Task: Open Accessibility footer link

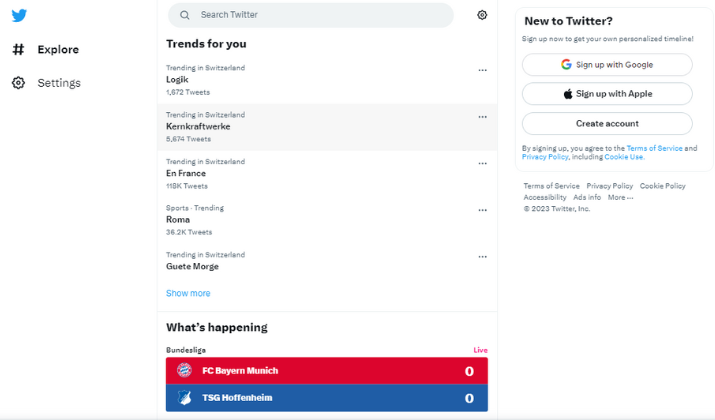Action: [x=545, y=197]
